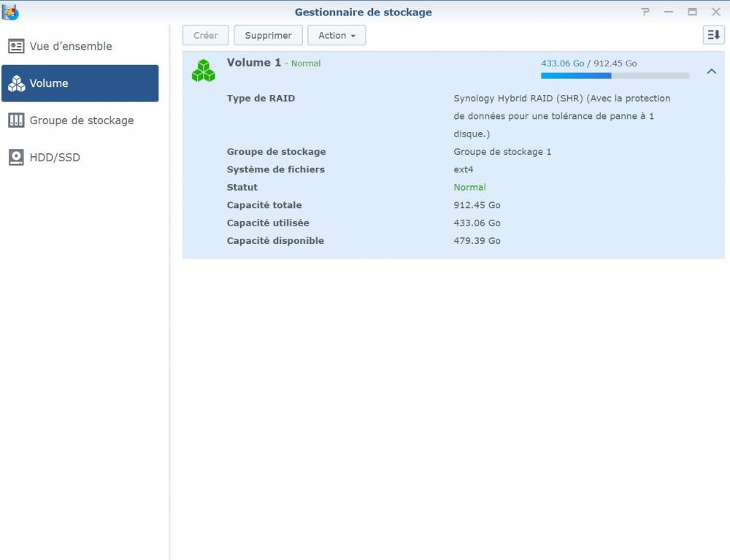Click the HDD/SSD disk icon
The width and height of the screenshot is (730, 560).
pos(16,157)
